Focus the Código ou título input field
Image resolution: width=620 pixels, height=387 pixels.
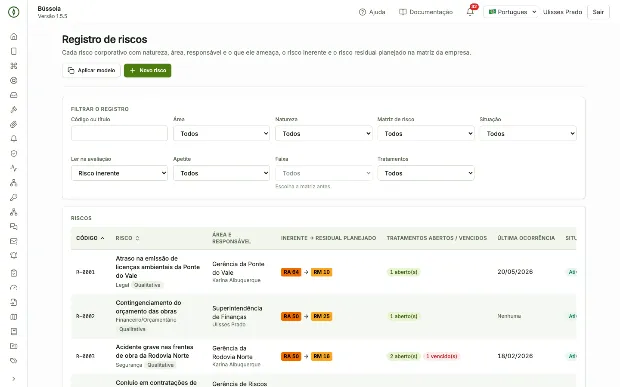[119, 133]
